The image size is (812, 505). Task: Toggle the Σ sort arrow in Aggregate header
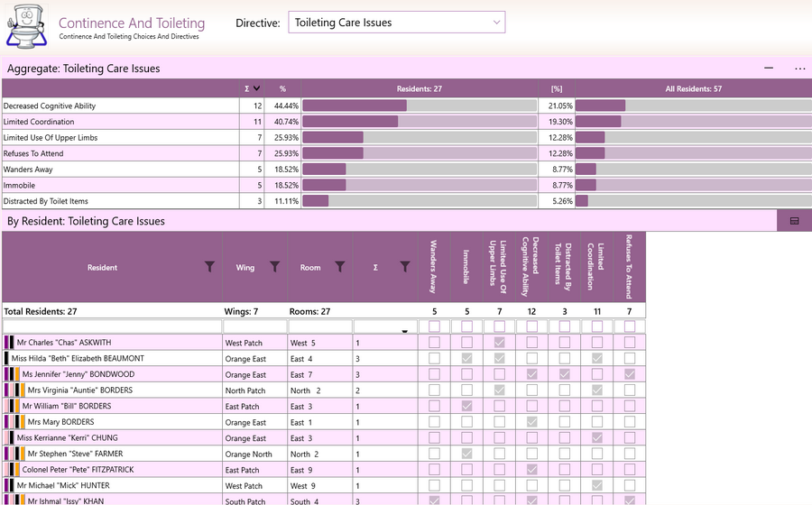click(x=256, y=88)
